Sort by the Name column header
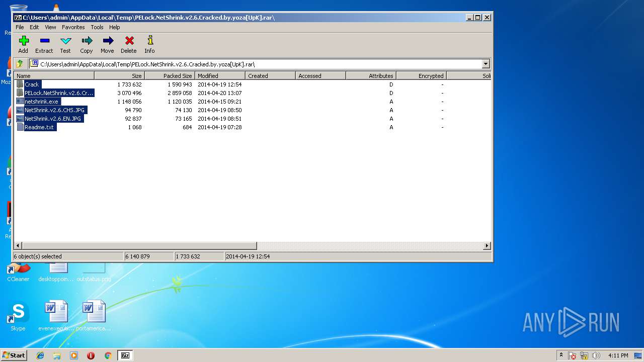The image size is (644, 362). [x=54, y=76]
